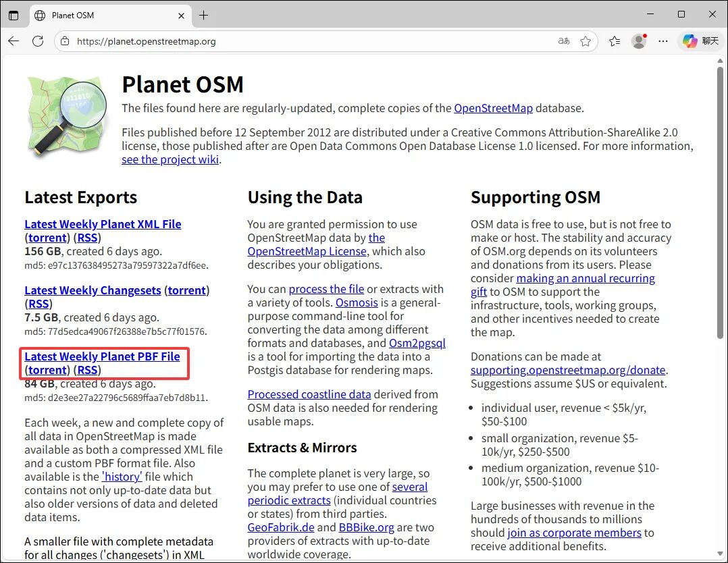Click the 'Latest Exports' heading
Screen dimensions: 728x563
[81, 197]
